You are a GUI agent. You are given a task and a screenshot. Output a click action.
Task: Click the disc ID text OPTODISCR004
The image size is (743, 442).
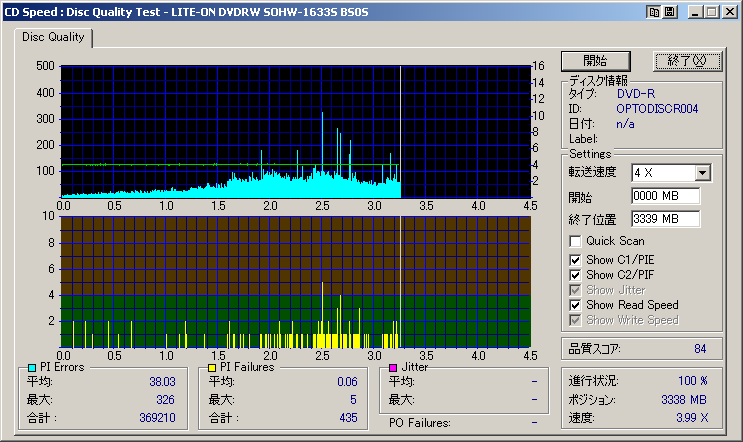(657, 109)
